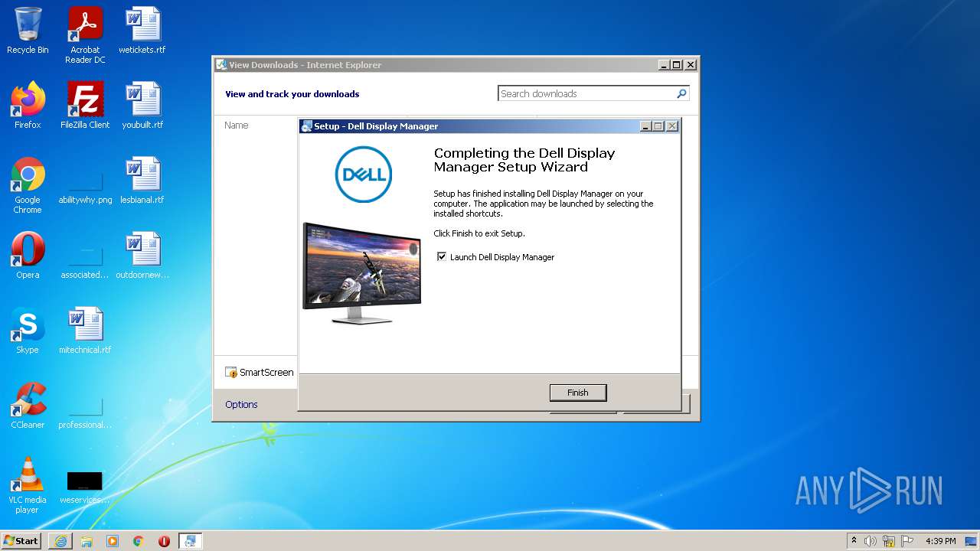
Task: Click Finish to exit Setup
Action: point(578,393)
